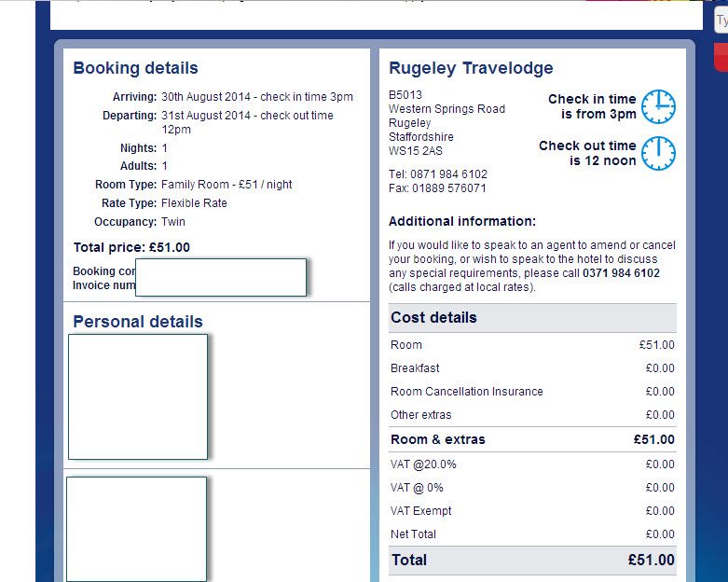Click the check out time clock icon

click(x=658, y=153)
